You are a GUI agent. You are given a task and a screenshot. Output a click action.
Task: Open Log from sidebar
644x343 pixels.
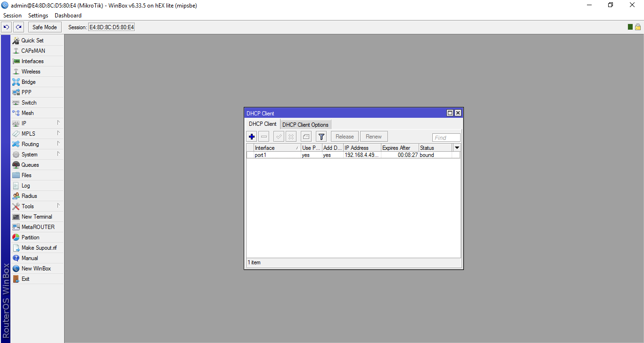click(x=37, y=186)
